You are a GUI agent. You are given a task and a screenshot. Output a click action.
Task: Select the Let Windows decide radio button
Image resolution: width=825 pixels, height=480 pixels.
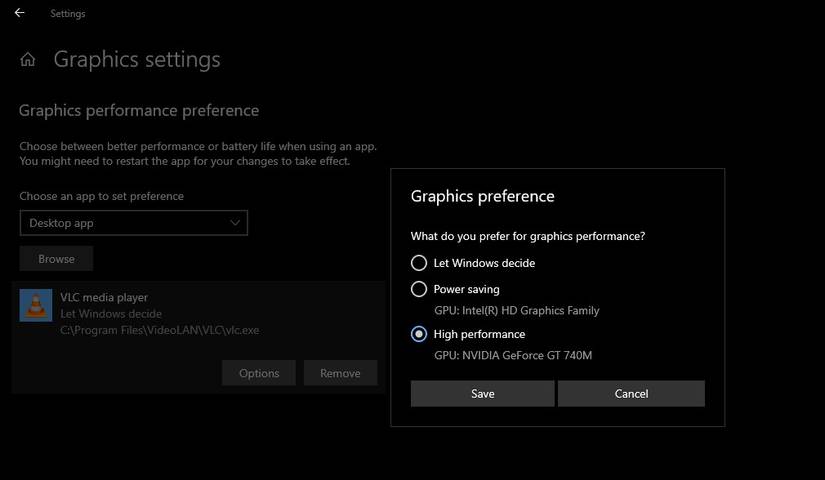click(x=419, y=263)
